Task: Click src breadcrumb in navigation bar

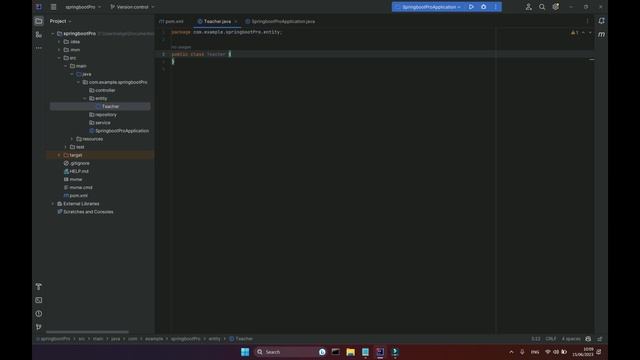Action: (x=82, y=339)
